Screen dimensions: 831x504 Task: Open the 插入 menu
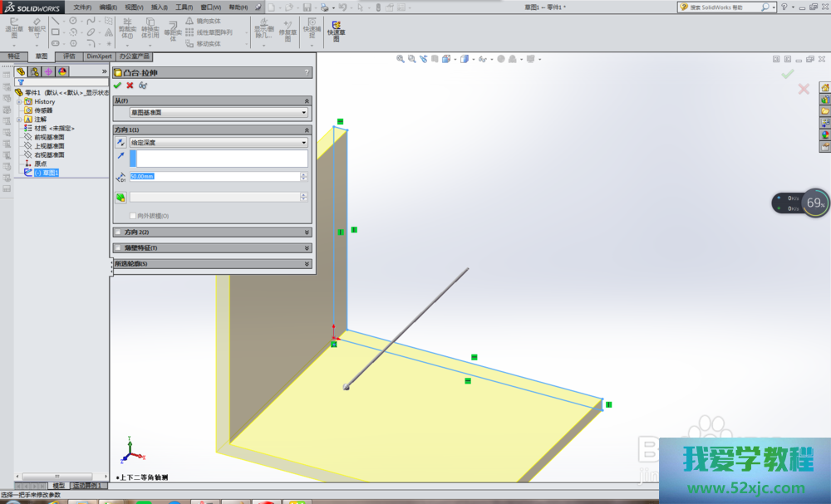point(158,7)
